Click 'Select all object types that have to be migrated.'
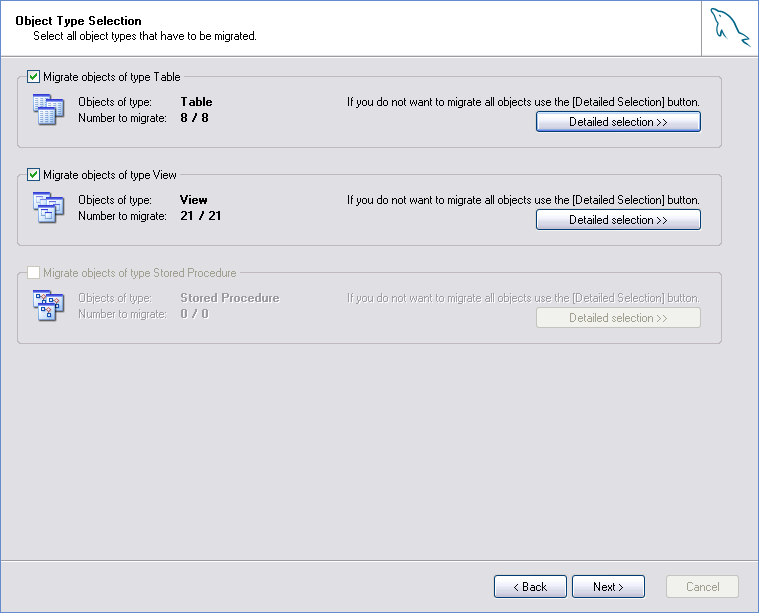The width and height of the screenshot is (759, 613). [145, 36]
